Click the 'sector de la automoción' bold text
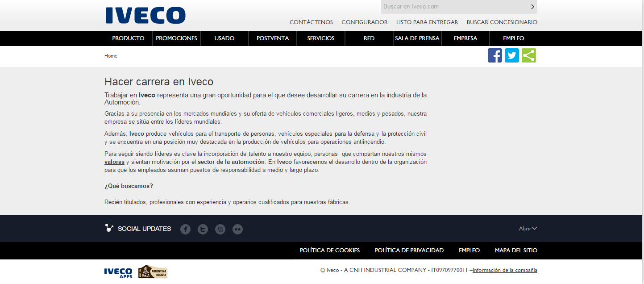The width and height of the screenshot is (644, 284). coord(231,162)
